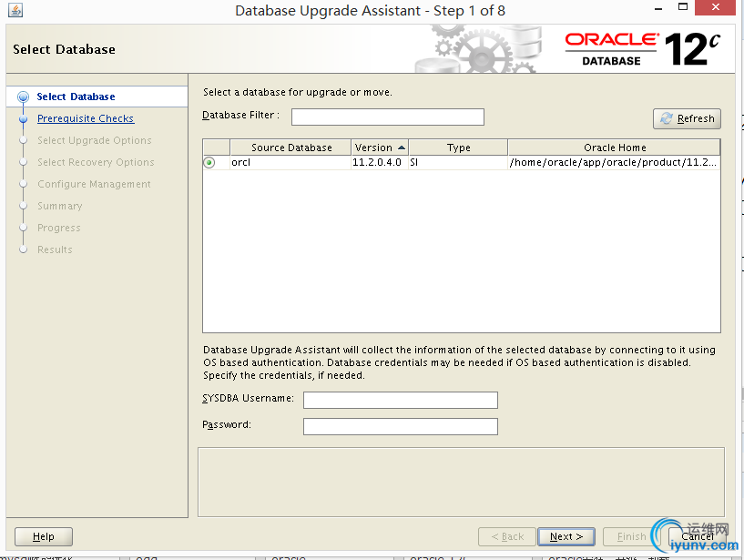Click the Type column header
Image resolution: width=744 pixels, height=560 pixels.
[458, 148]
